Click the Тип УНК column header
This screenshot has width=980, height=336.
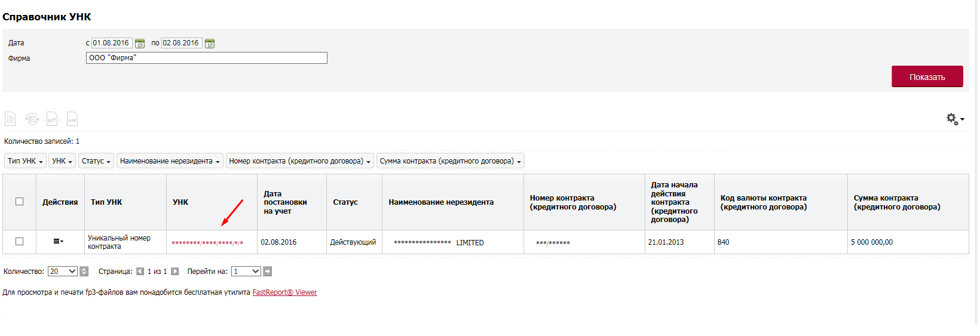point(125,202)
